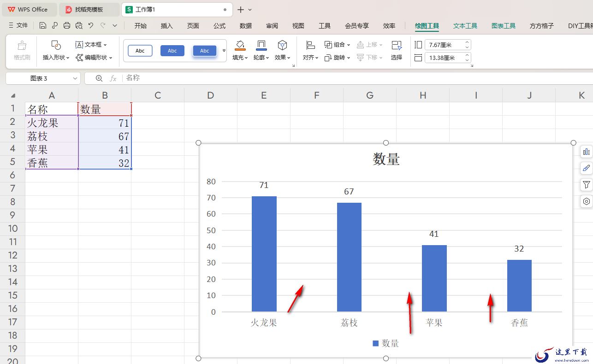This screenshot has height=364, width=593.
Task: Select cell B3 containing 67
Action: click(x=105, y=136)
